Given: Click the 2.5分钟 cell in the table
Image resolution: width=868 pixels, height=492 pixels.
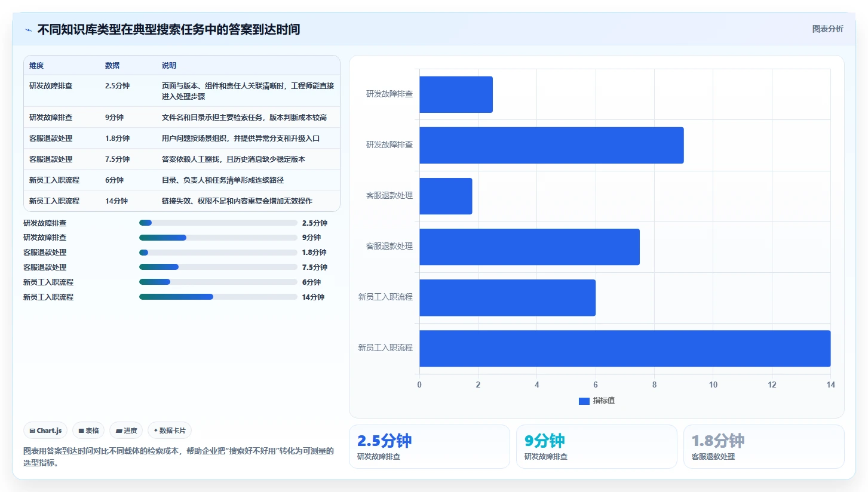Looking at the screenshot, I should click(x=117, y=85).
